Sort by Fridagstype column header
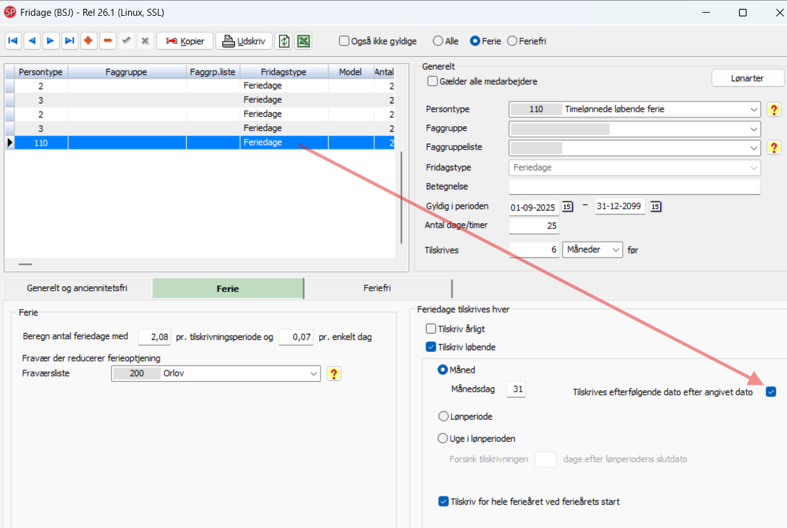787x528 pixels. click(x=284, y=72)
